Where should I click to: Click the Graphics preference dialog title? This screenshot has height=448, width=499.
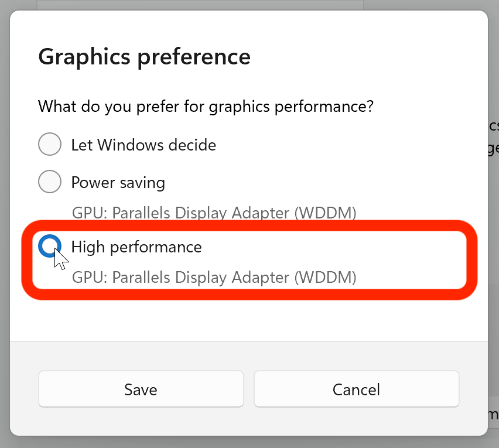coord(144,56)
